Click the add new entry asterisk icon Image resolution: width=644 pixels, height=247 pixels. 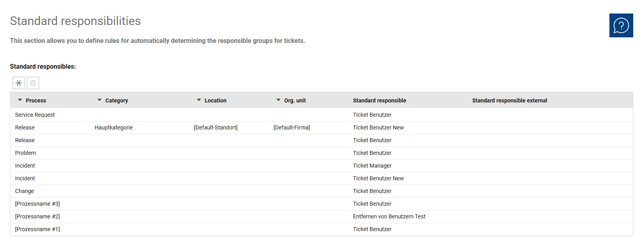(19, 83)
